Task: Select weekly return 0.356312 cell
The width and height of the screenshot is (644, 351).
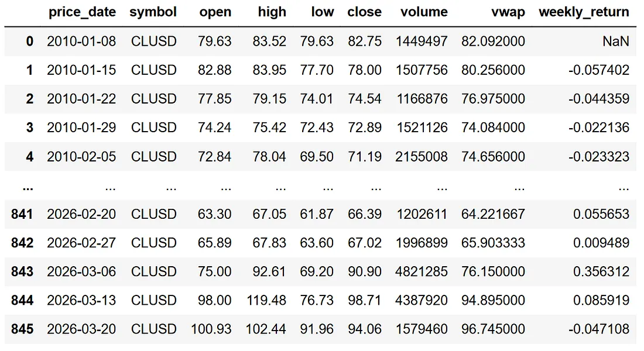Action: tap(601, 272)
